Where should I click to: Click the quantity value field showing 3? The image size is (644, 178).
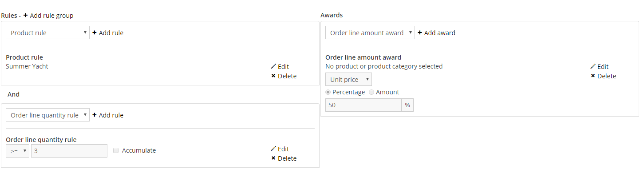click(69, 151)
